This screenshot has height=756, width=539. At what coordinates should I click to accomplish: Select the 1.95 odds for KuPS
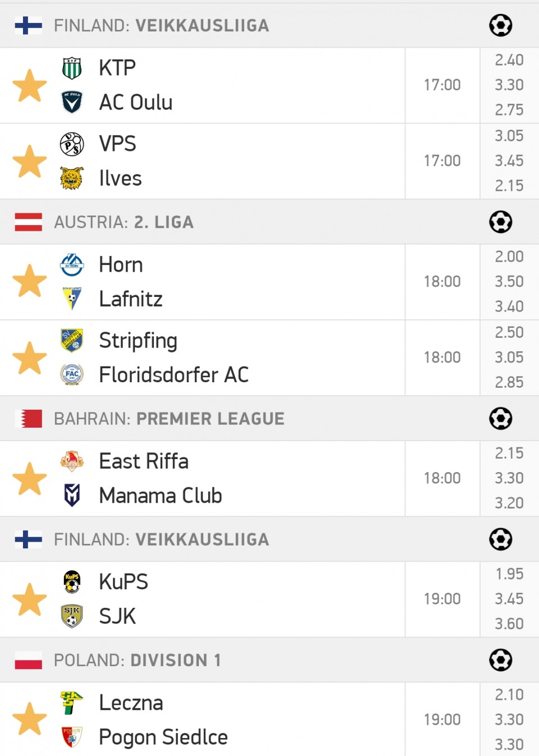click(509, 574)
